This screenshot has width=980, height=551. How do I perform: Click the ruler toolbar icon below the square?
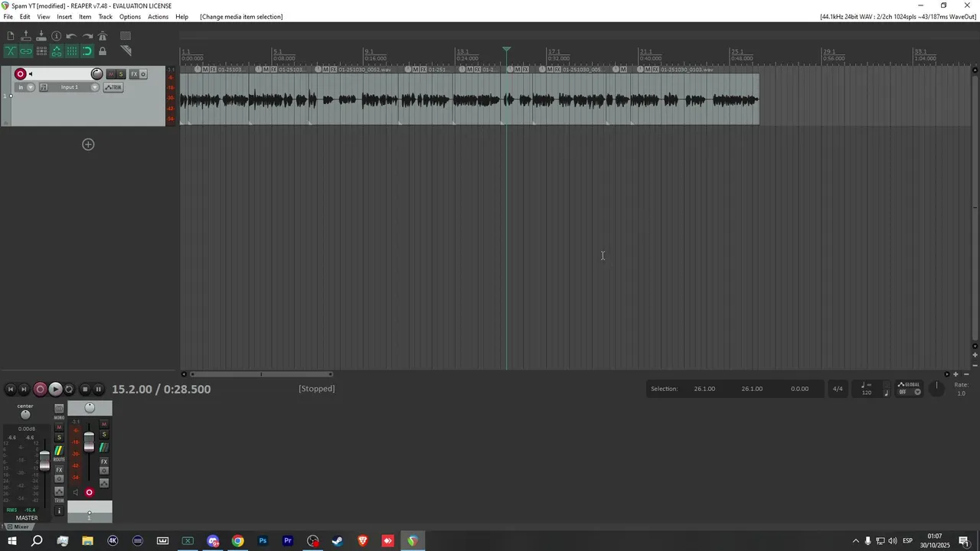click(x=126, y=51)
